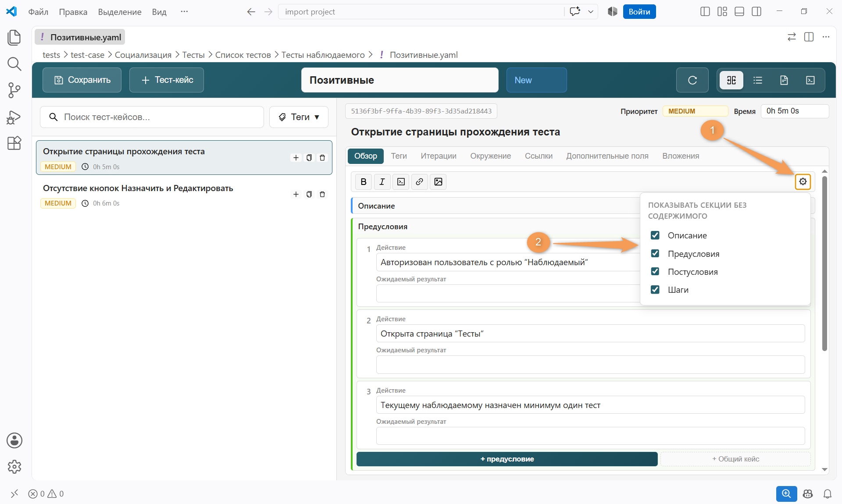Delete the 'Открытие страницы прохождения теста' test case
The image size is (842, 504).
tap(322, 158)
